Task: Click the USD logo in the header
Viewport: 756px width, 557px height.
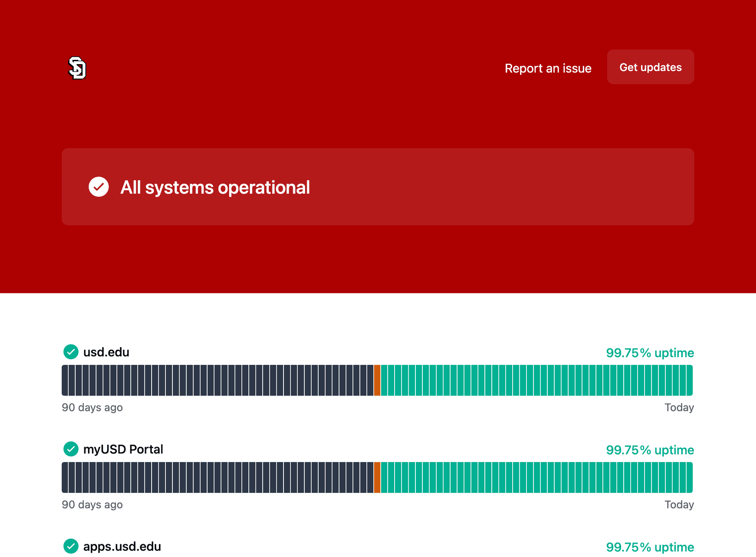Action: tap(77, 68)
